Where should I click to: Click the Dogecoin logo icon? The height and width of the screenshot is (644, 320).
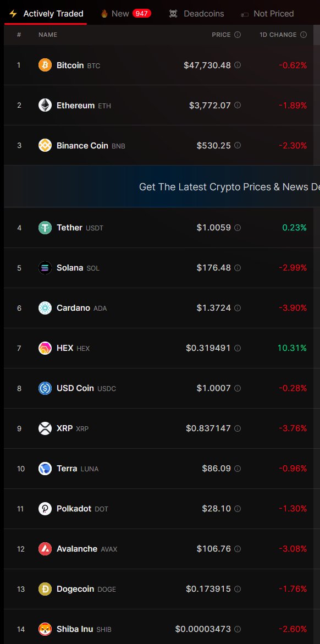coord(45,589)
